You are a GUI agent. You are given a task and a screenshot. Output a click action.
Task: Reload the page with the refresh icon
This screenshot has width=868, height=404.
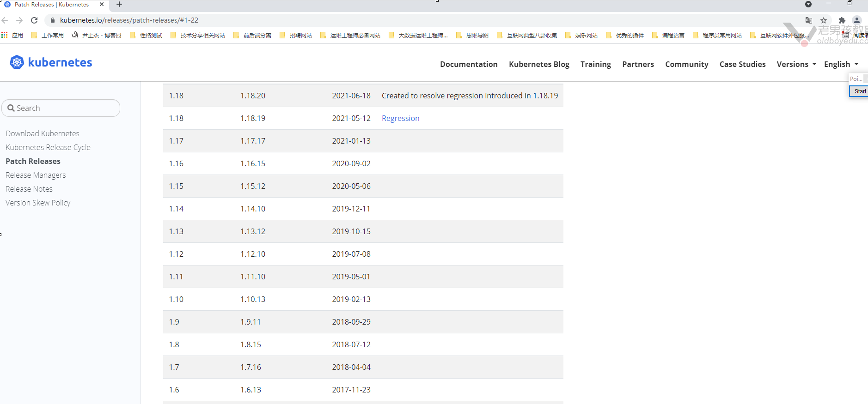(34, 20)
